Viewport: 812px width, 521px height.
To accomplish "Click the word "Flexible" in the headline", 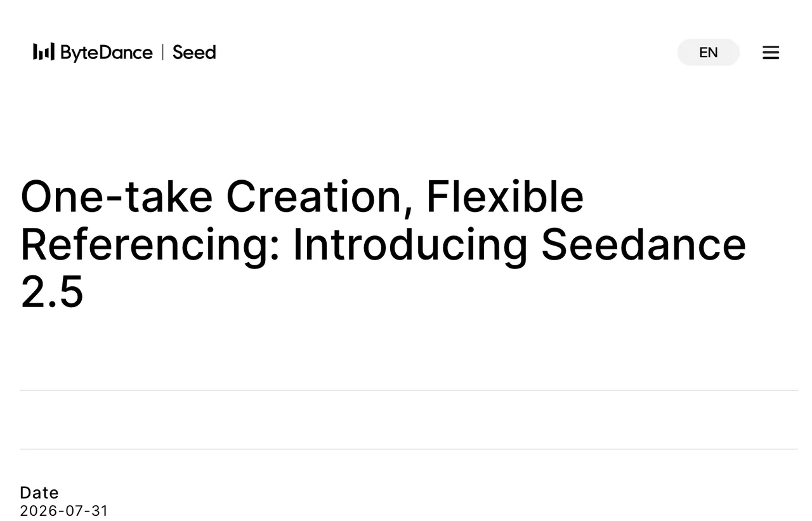I will point(505,197).
